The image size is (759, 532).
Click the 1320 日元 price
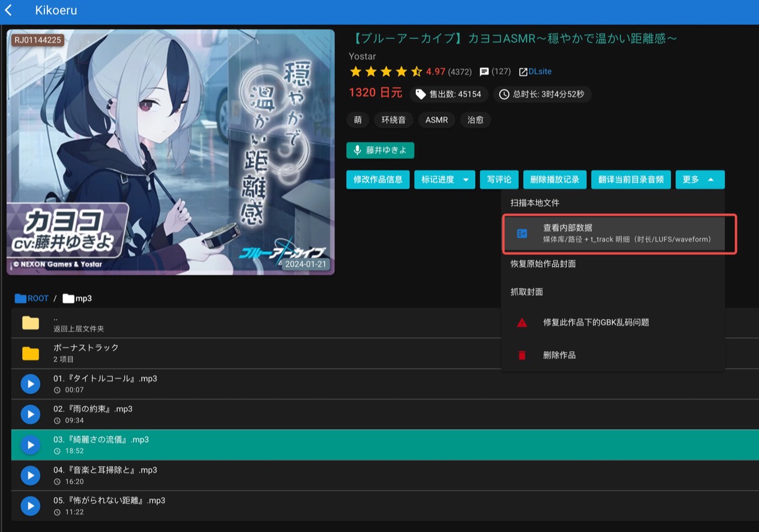(x=375, y=93)
